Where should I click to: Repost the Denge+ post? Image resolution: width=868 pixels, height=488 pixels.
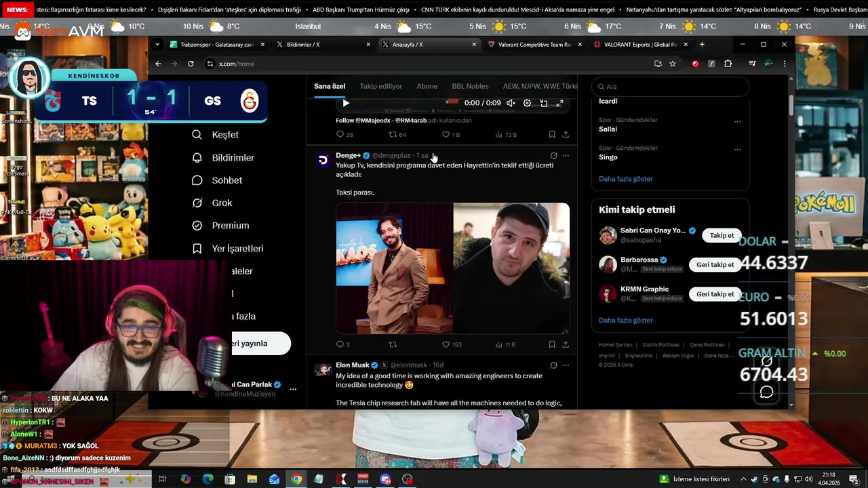pyautogui.click(x=393, y=344)
